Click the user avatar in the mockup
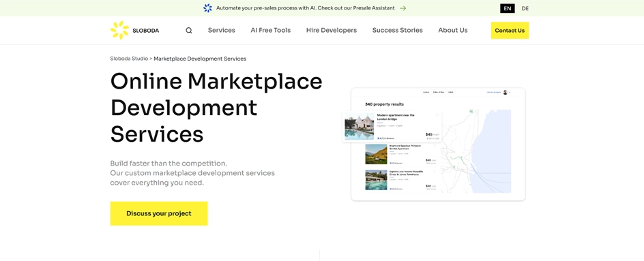644x261 pixels. pos(506,92)
